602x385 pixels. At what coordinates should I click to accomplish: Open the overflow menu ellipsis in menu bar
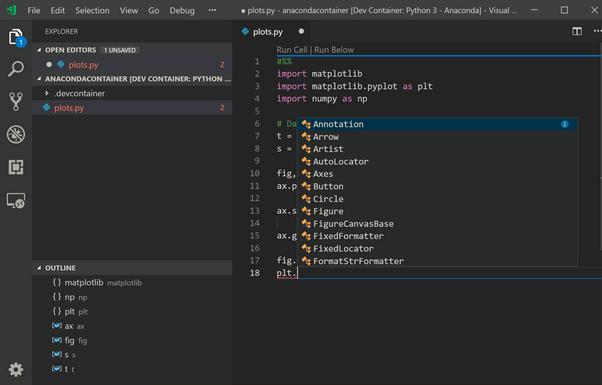click(x=212, y=10)
